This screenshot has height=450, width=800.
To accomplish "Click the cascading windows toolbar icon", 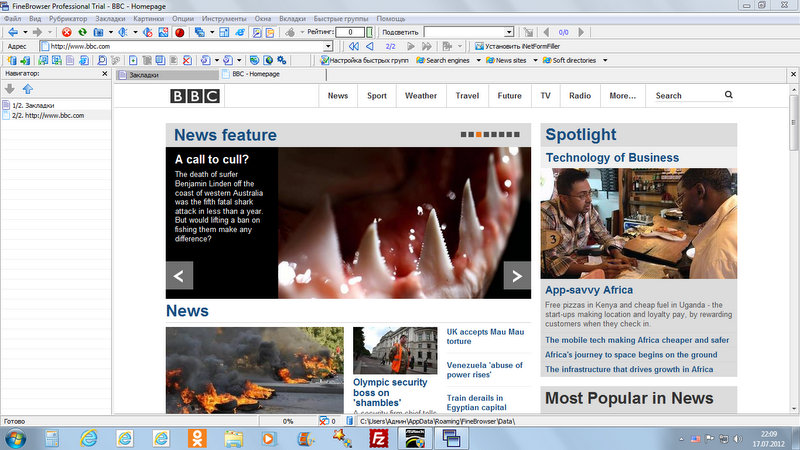I will click(x=199, y=32).
